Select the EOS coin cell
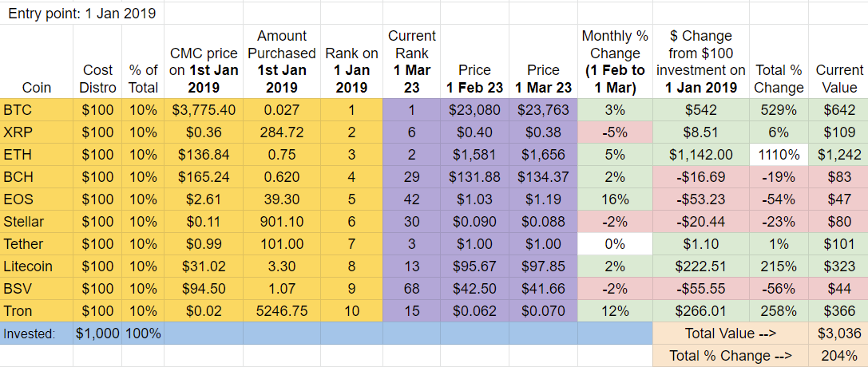This screenshot has height=367, width=868. [37, 199]
